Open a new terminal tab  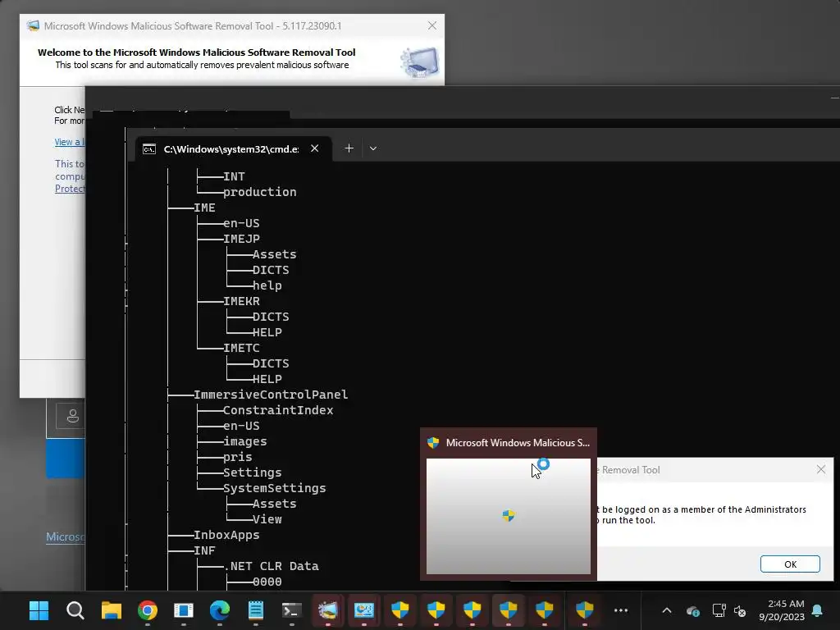tap(349, 148)
